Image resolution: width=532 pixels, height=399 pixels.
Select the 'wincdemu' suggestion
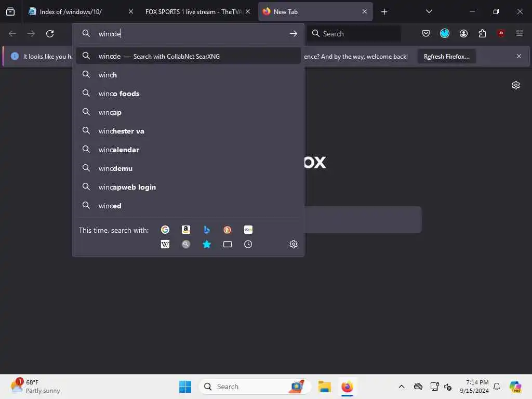click(x=188, y=168)
